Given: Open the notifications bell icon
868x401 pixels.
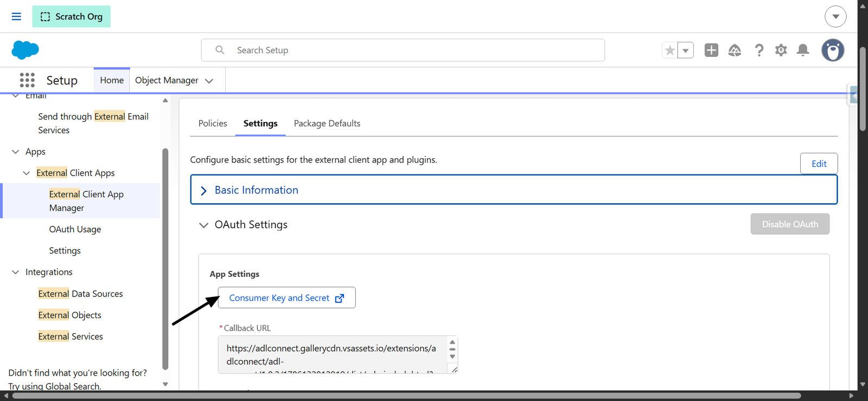Looking at the screenshot, I should (803, 50).
